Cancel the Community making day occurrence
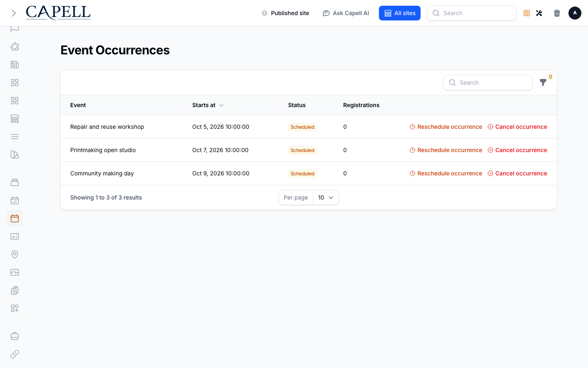Viewport: 588px width, 368px height. pyautogui.click(x=517, y=173)
